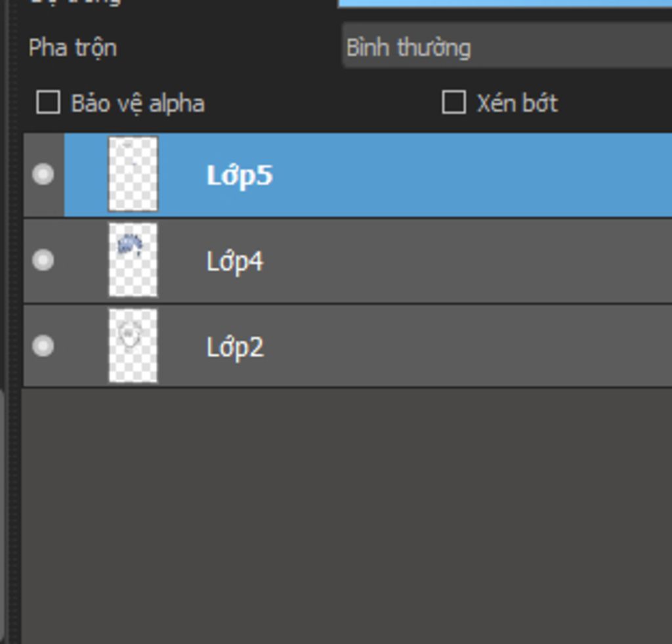
Task: Click the Lớp2 sketch thumbnail
Action: click(133, 346)
